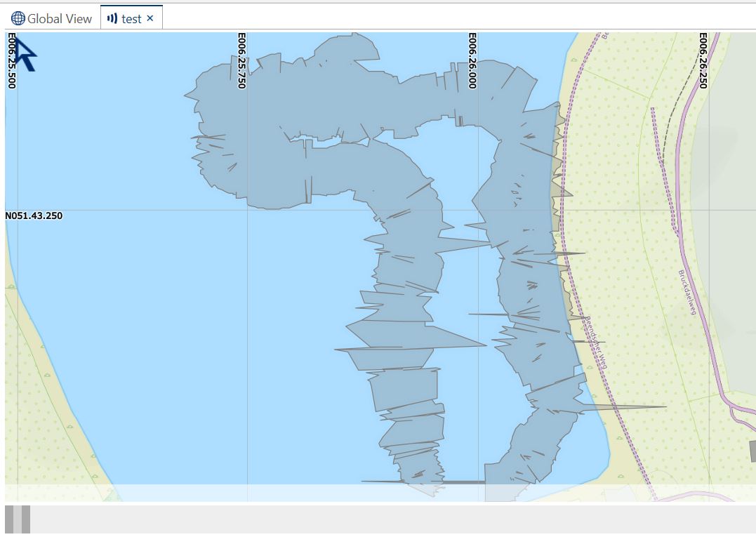Click the E006.25.750 longitude label
Screen dimensions: 756x537
tap(242, 60)
